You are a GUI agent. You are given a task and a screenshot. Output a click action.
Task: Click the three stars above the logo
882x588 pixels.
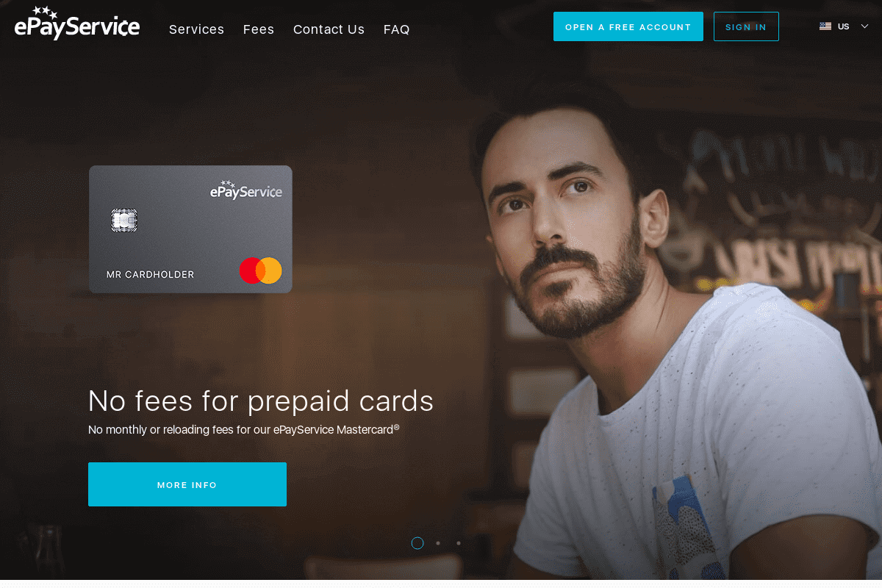(x=46, y=12)
